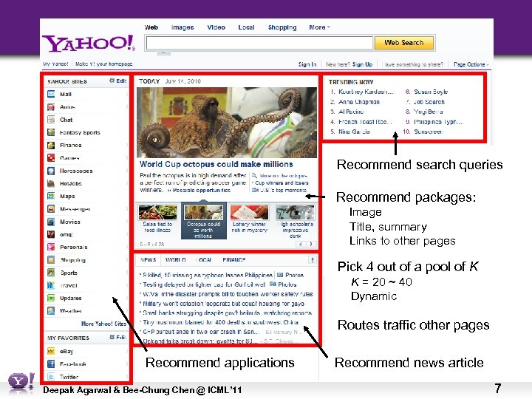This screenshot has height=399, width=532.
Task: Click trending query Job Search
Action: click(429, 102)
